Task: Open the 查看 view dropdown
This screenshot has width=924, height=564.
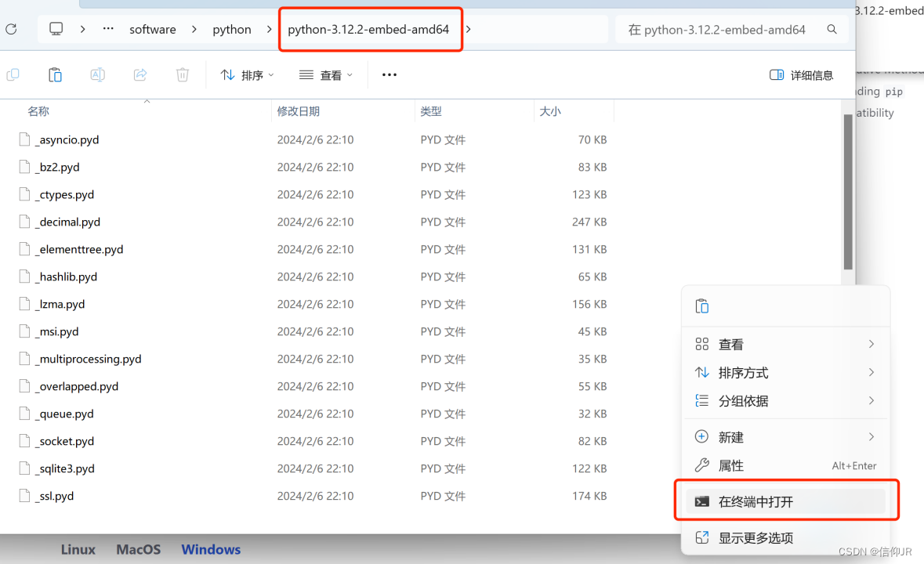Action: (x=325, y=74)
